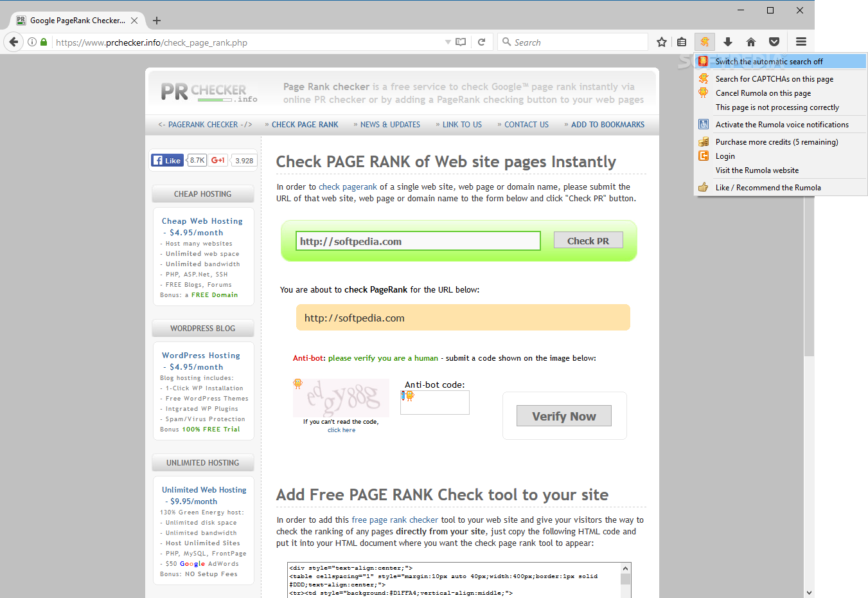The height and width of the screenshot is (598, 868).
Task: Open the Firefox hamburger menu
Action: 801,42
